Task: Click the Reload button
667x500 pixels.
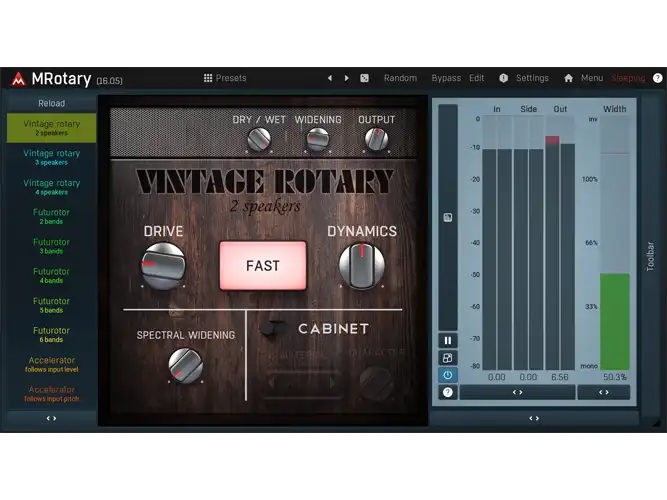Action: click(51, 103)
